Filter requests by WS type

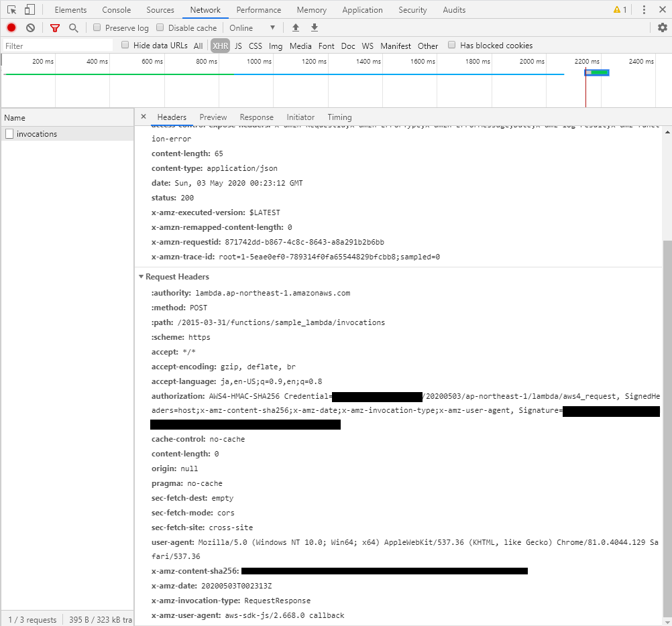pos(368,46)
